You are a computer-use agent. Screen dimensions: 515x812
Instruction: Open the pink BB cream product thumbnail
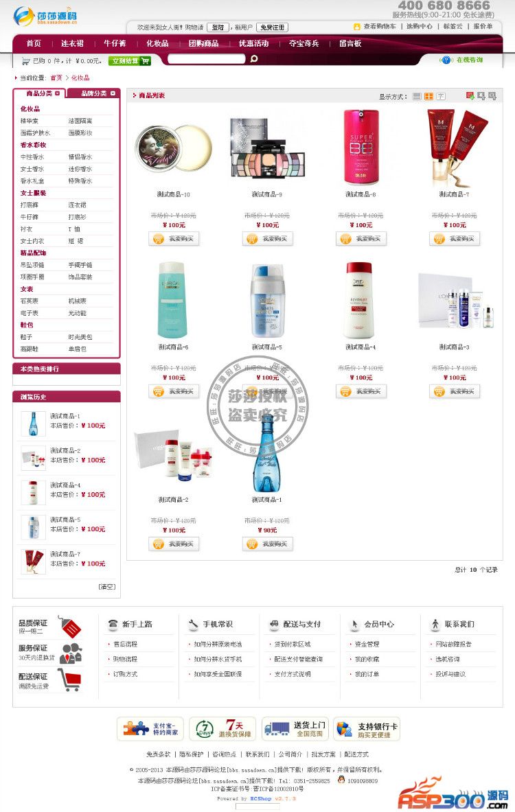[x=360, y=147]
